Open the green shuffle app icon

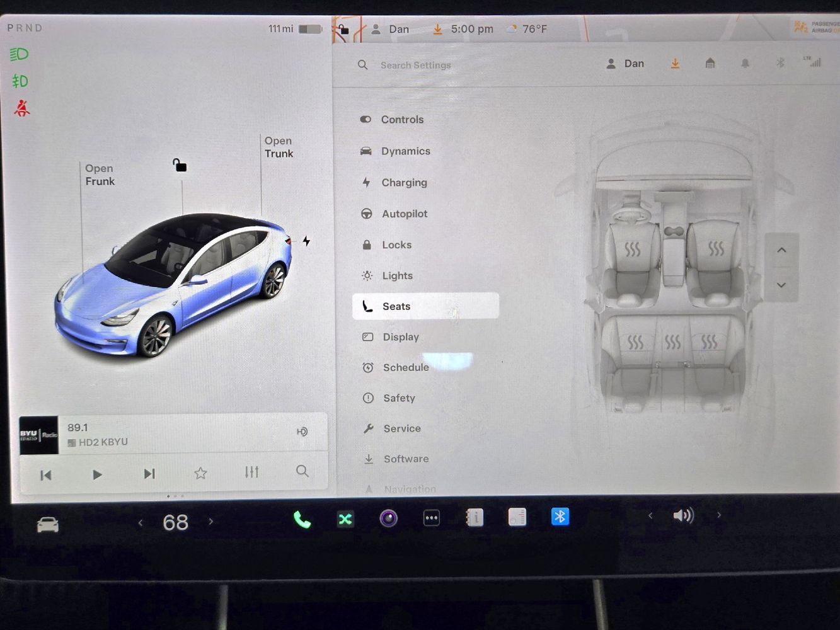(x=345, y=519)
